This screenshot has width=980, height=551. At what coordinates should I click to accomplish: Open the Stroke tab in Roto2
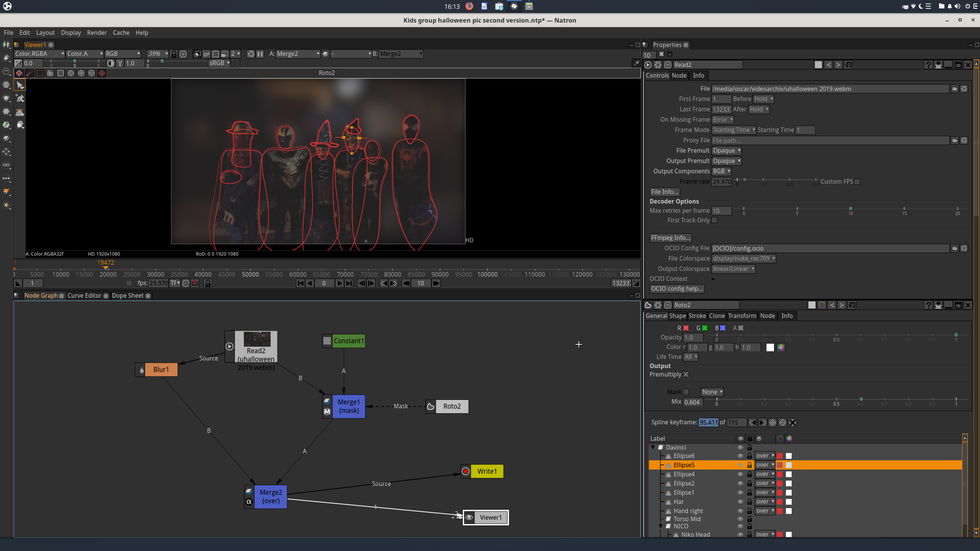[697, 316]
